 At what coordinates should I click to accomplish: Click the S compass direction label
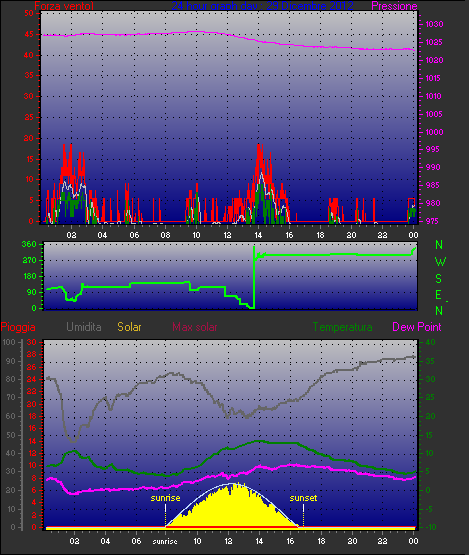[438, 279]
